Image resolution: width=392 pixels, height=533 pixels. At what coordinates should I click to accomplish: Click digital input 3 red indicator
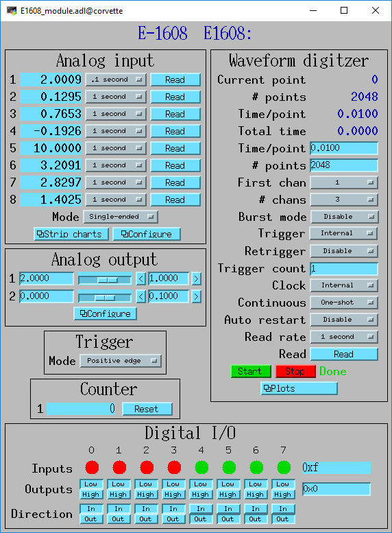[174, 467]
